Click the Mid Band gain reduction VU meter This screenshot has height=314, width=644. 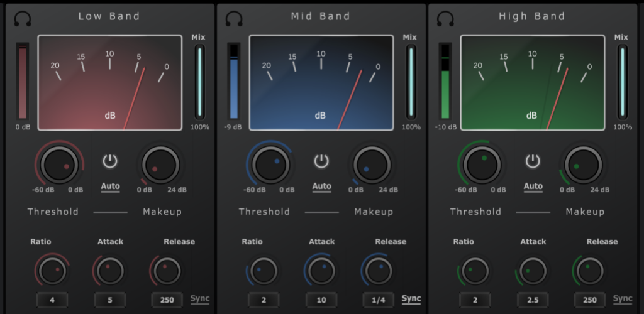(x=321, y=82)
